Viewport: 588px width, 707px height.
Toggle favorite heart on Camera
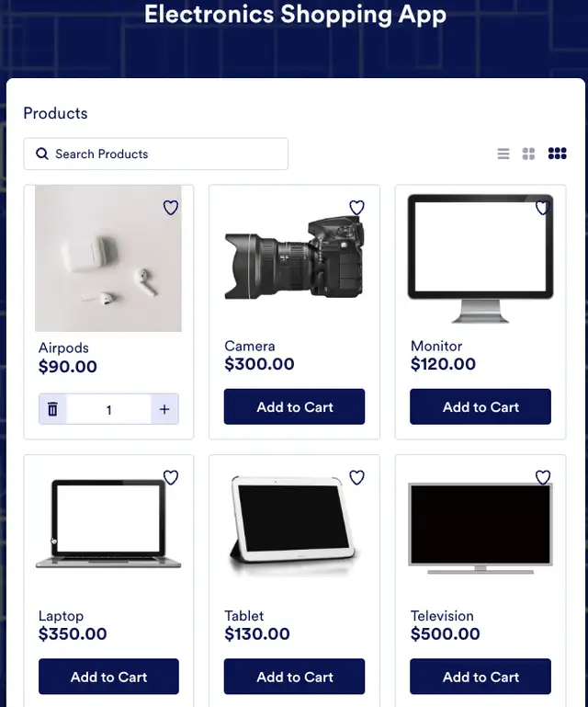tap(356, 208)
